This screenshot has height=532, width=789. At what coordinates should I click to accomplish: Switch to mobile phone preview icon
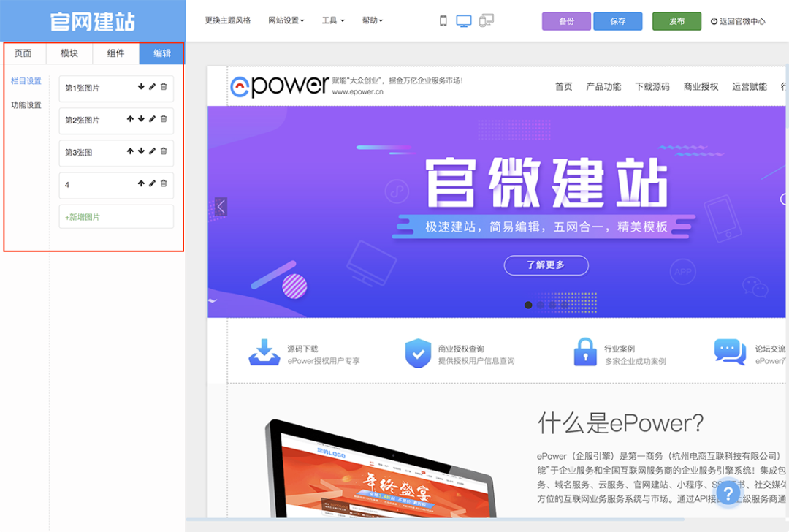coord(443,20)
